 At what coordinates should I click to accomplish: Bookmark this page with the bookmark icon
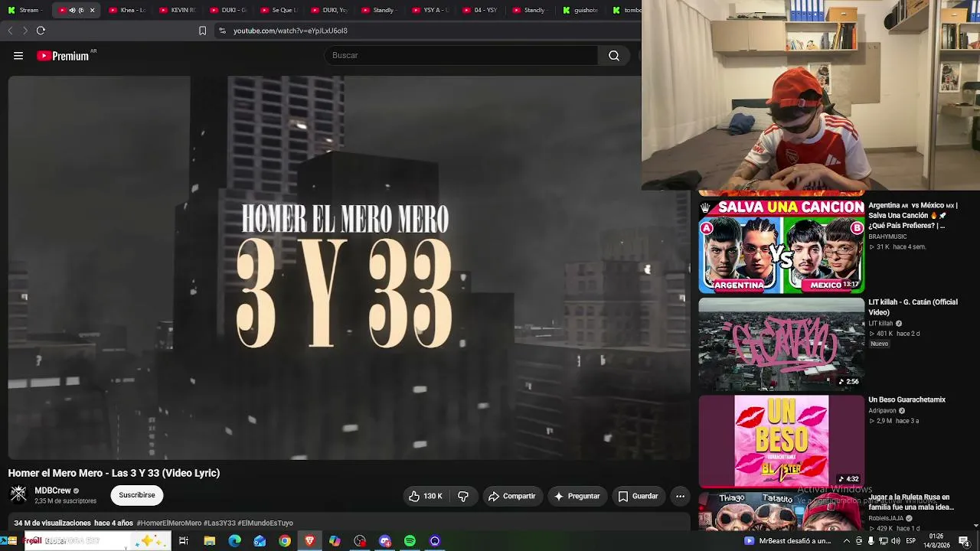tap(202, 31)
